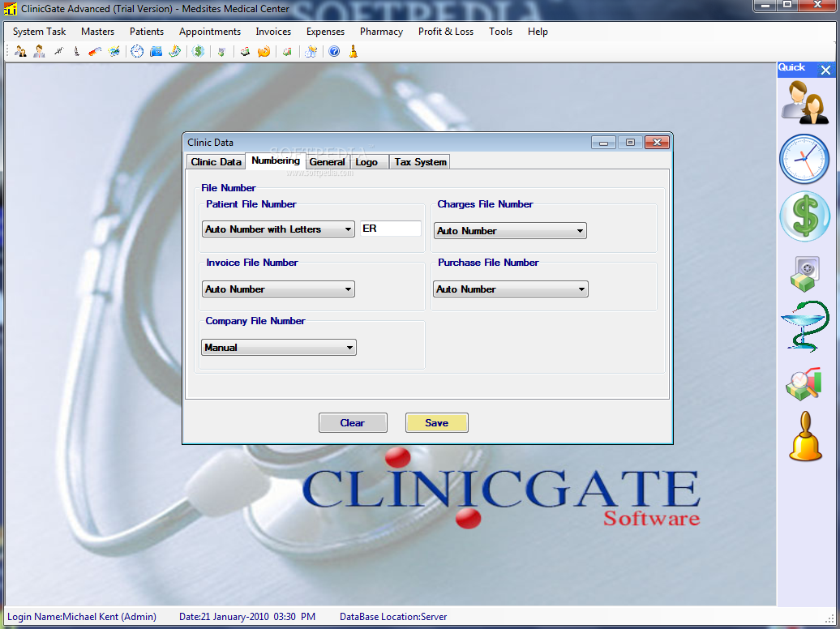Click the orange curved arrow toolbar icon

(264, 51)
